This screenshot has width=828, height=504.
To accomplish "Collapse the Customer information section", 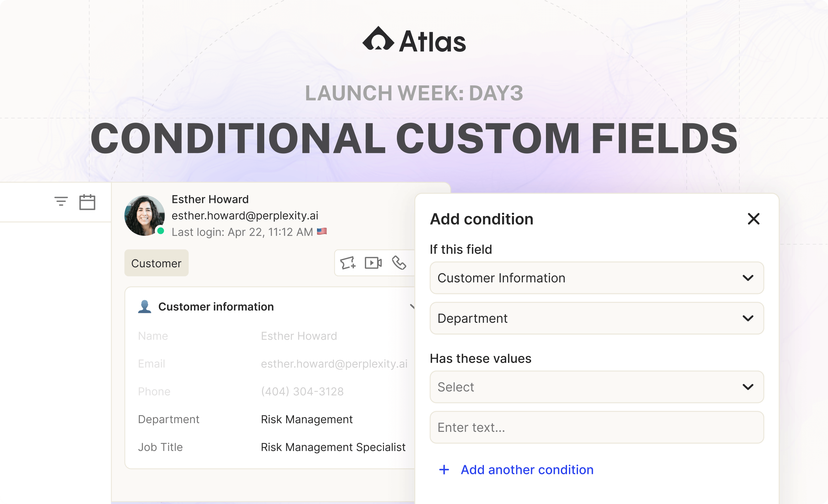I will click(412, 306).
